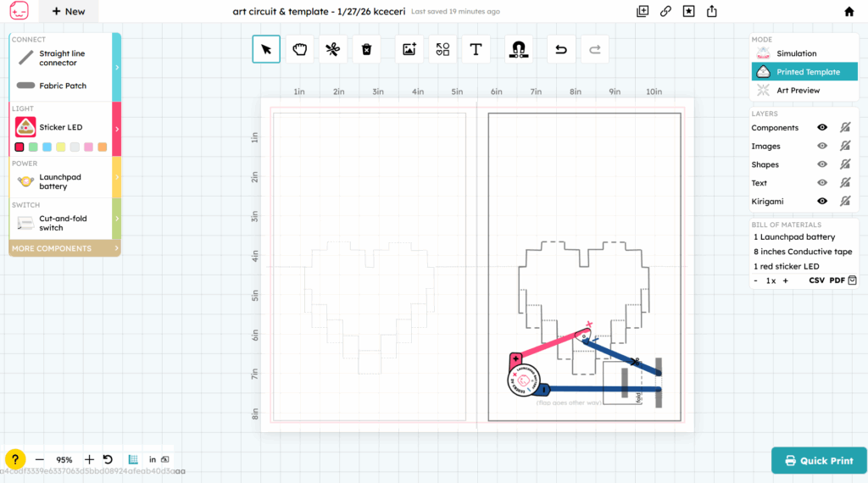868x483 pixels.
Task: Show the Images layer with eye icon
Action: point(821,146)
